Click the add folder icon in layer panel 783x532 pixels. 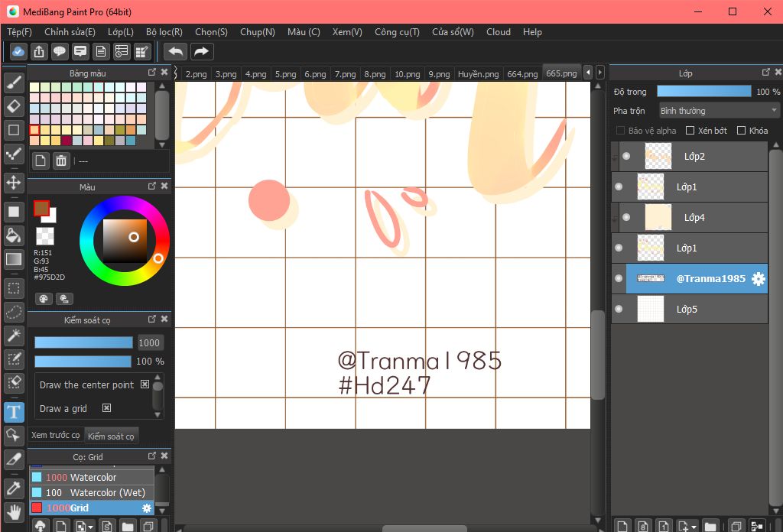click(x=710, y=526)
